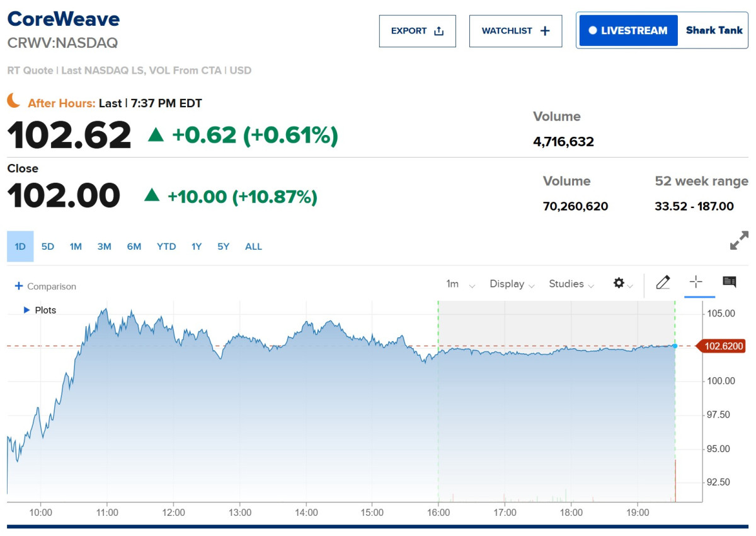The height and width of the screenshot is (536, 756).
Task: Click the export share icon
Action: click(x=439, y=31)
